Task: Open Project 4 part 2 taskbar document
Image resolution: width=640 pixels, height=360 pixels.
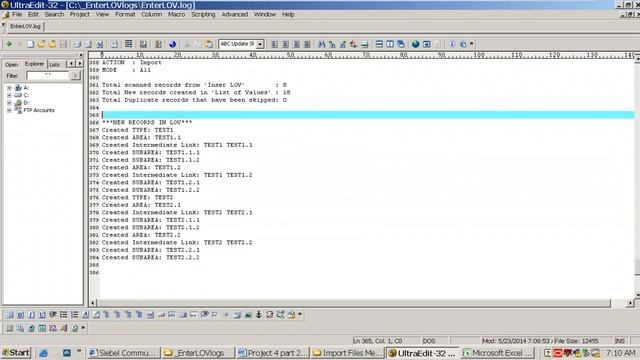Action: pos(273,353)
